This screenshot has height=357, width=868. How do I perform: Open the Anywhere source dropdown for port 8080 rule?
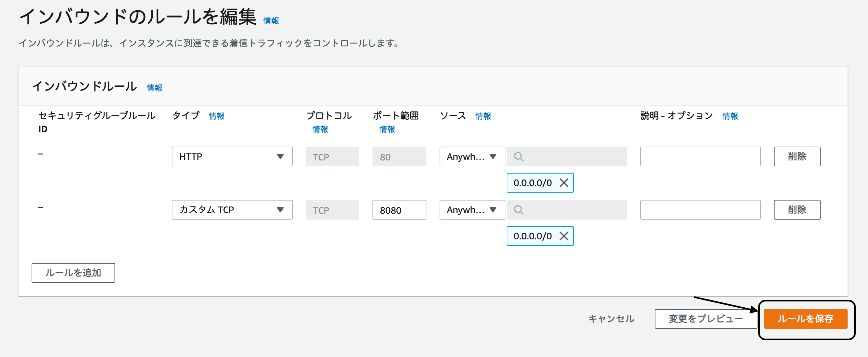pos(472,210)
